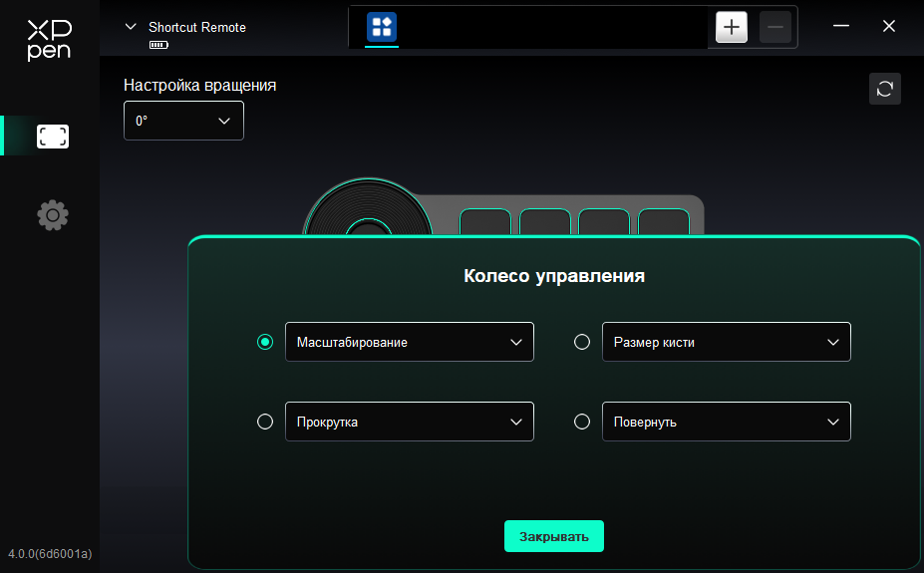This screenshot has height=573, width=924.
Task: Click the minus remove application button
Action: pos(774,27)
